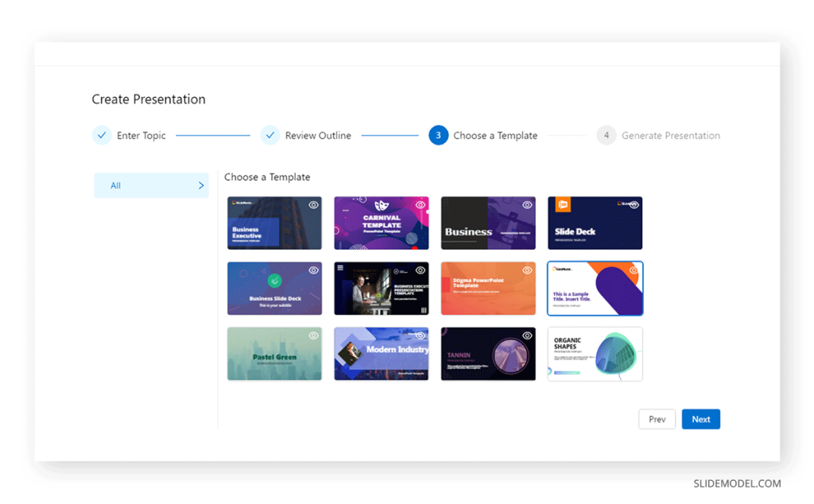Preview the Business Executive template via eye icon

313,205
